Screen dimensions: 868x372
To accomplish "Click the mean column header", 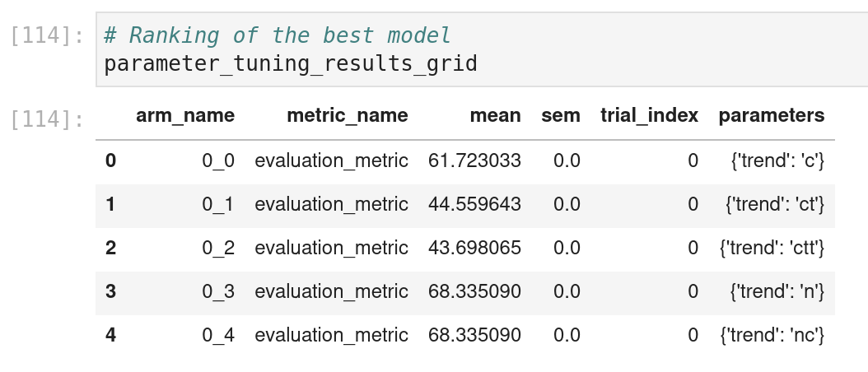I will tap(495, 115).
